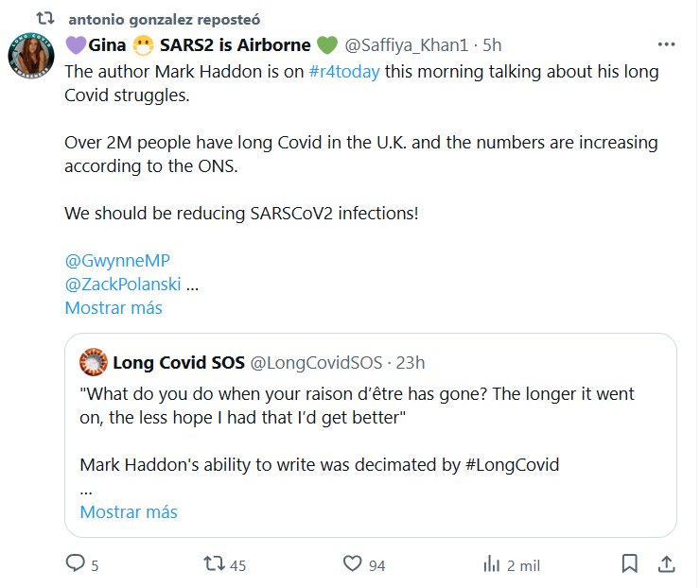Viewport: 700px width, 588px height.
Task: Repost this tweet via retweet icon
Action: tap(216, 563)
